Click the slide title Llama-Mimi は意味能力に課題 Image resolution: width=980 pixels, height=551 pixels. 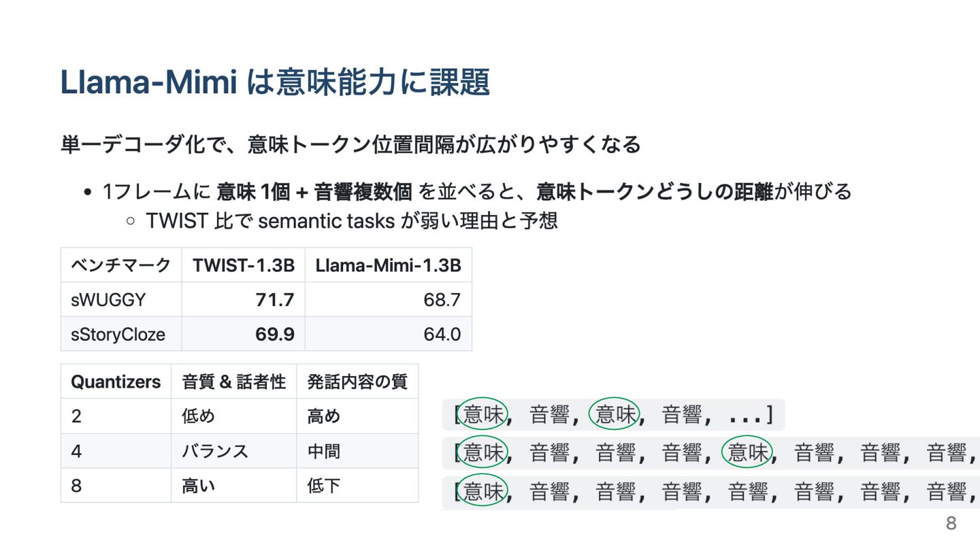coord(275,83)
